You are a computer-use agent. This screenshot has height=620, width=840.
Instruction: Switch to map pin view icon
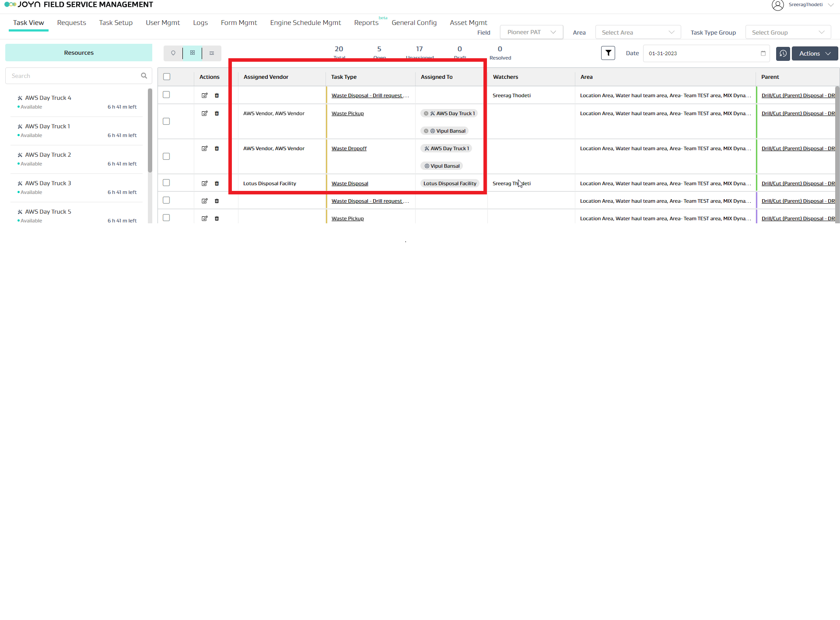[173, 53]
